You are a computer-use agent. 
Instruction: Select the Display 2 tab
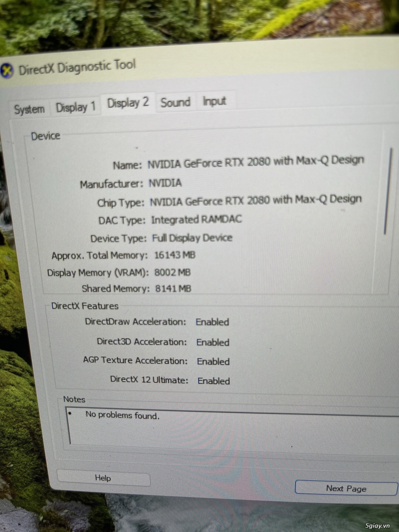(128, 103)
